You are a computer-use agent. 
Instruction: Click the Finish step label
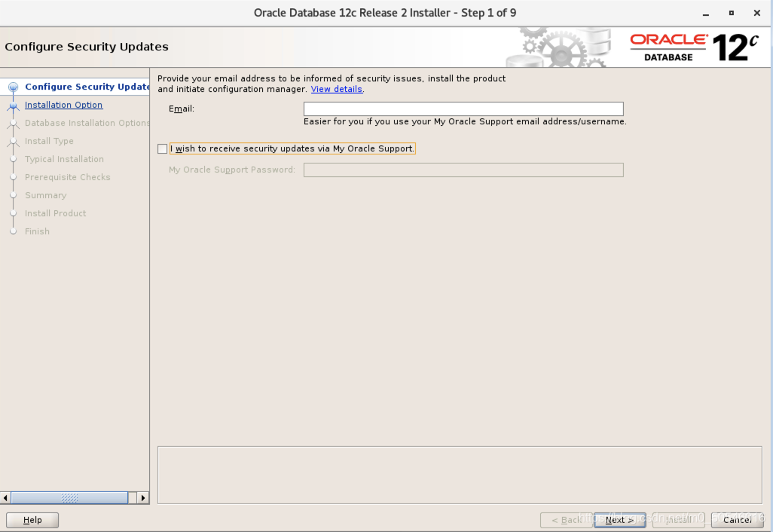point(38,231)
